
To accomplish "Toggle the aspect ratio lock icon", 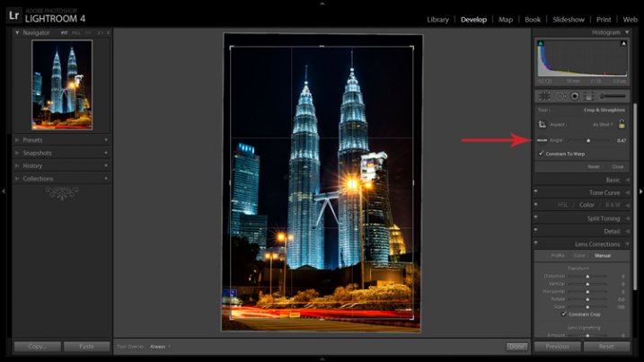I will [x=622, y=124].
